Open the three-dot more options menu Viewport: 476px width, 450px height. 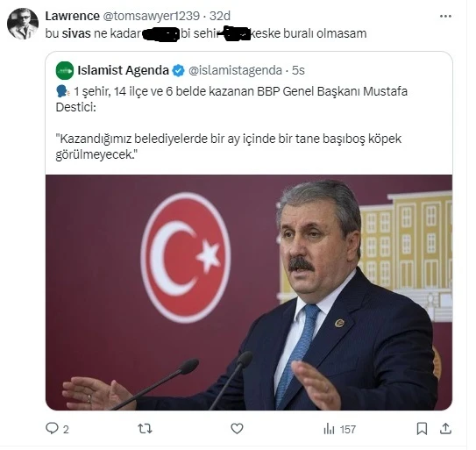point(445,16)
